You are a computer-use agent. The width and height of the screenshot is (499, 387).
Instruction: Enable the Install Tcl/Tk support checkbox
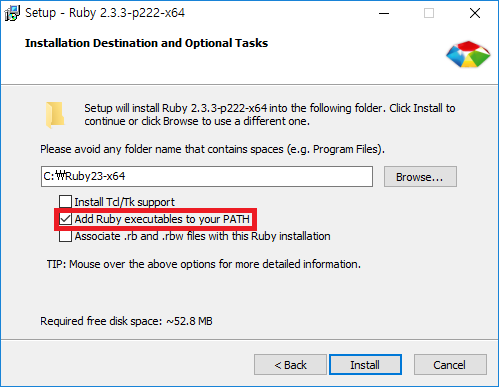(x=65, y=202)
